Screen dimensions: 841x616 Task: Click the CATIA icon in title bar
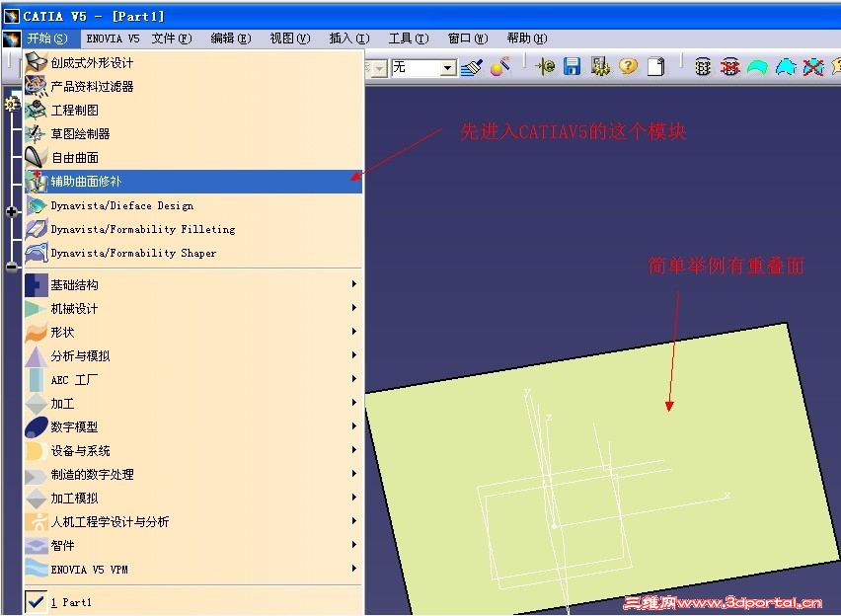11,16
